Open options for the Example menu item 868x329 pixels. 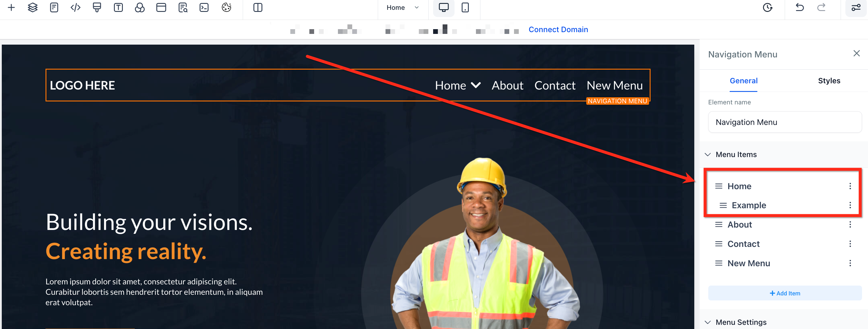pyautogui.click(x=850, y=205)
